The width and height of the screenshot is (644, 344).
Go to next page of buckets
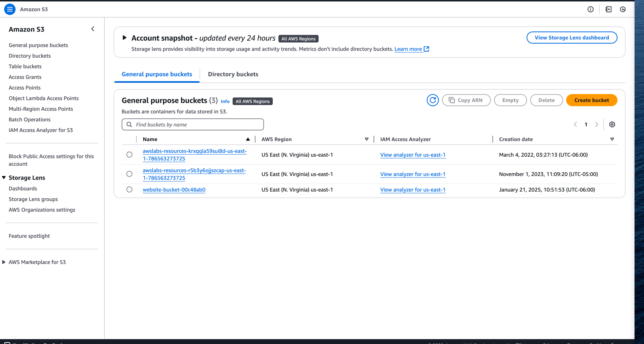(x=597, y=124)
